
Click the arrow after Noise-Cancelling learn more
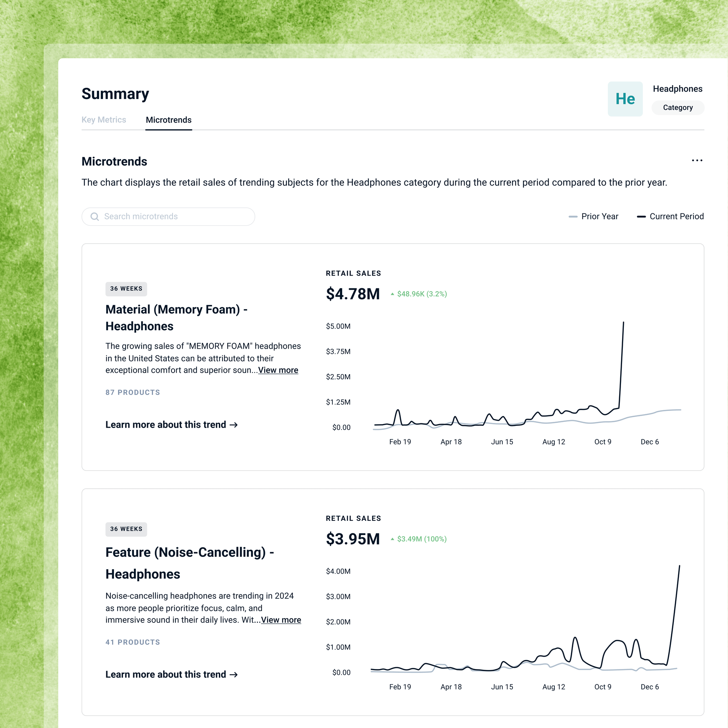(x=234, y=674)
